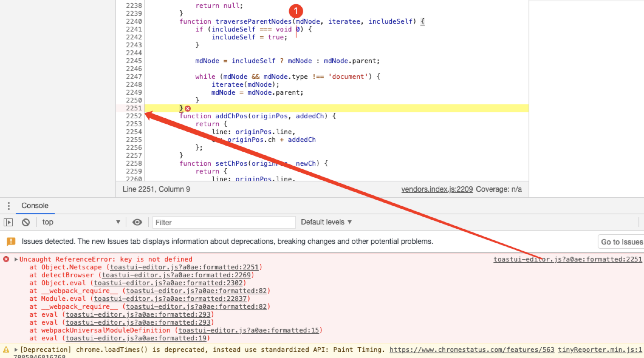Click the yellow deprecation warning triangle
Screen dimensions: 644x358
pos(5,349)
